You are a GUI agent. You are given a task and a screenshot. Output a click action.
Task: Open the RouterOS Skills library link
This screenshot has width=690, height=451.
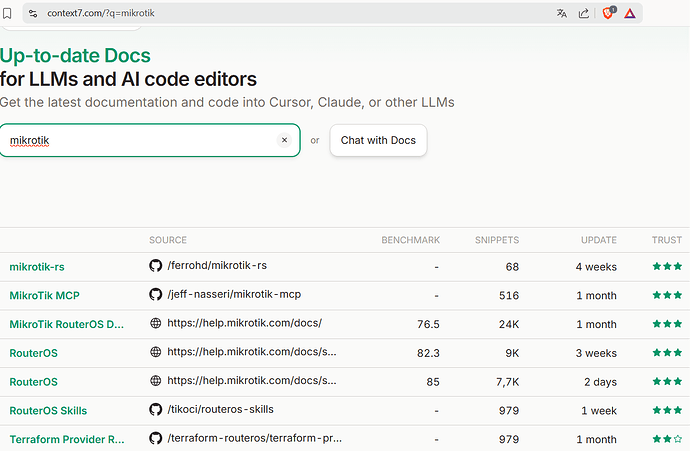(x=48, y=411)
